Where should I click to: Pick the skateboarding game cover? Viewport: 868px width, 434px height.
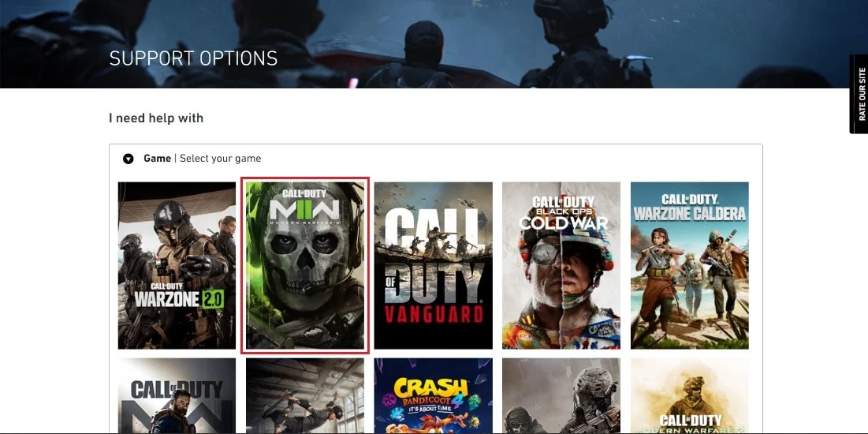pyautogui.click(x=305, y=396)
